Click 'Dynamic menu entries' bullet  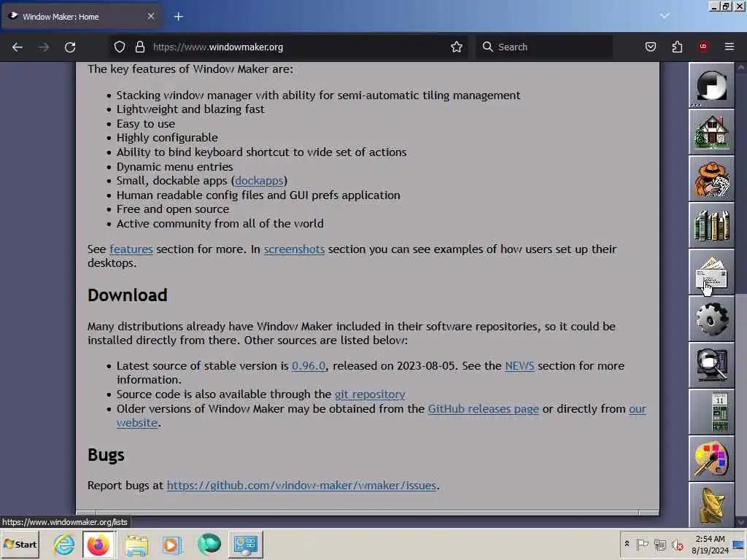pyautogui.click(x=174, y=167)
